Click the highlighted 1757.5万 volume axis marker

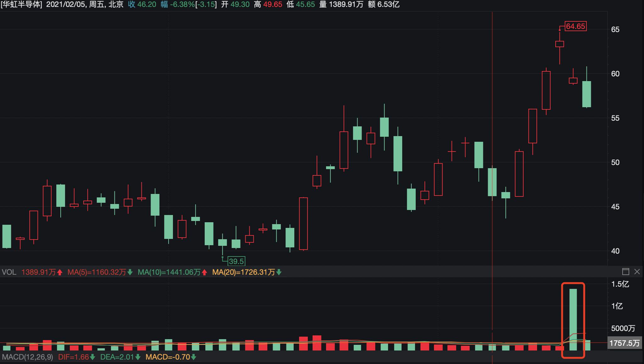pos(625,343)
